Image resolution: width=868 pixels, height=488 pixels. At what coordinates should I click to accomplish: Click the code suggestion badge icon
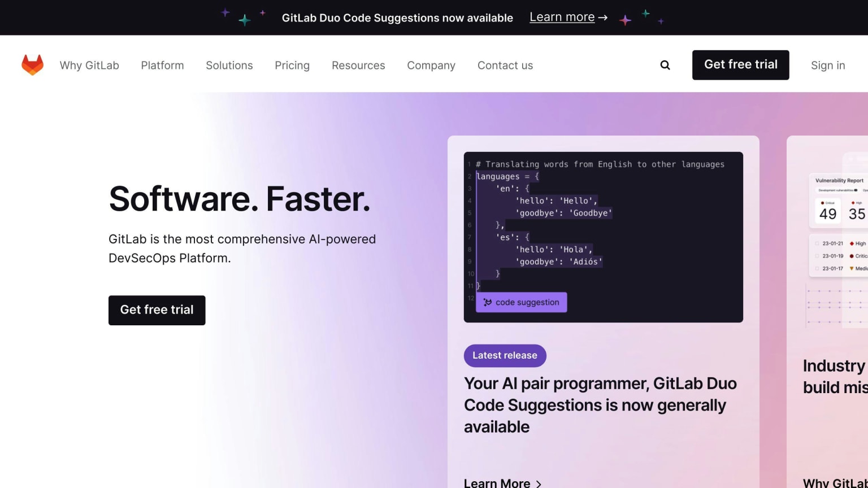point(487,302)
